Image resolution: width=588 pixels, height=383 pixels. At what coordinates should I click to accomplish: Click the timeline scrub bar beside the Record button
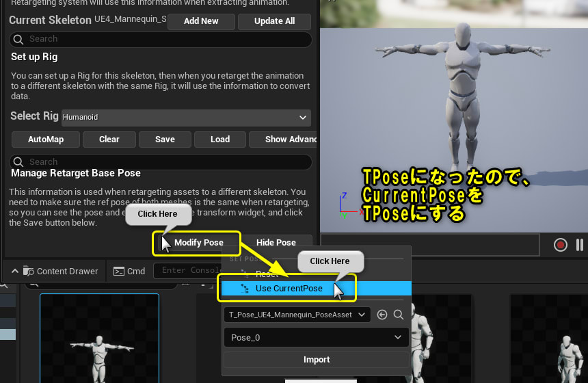pos(430,245)
